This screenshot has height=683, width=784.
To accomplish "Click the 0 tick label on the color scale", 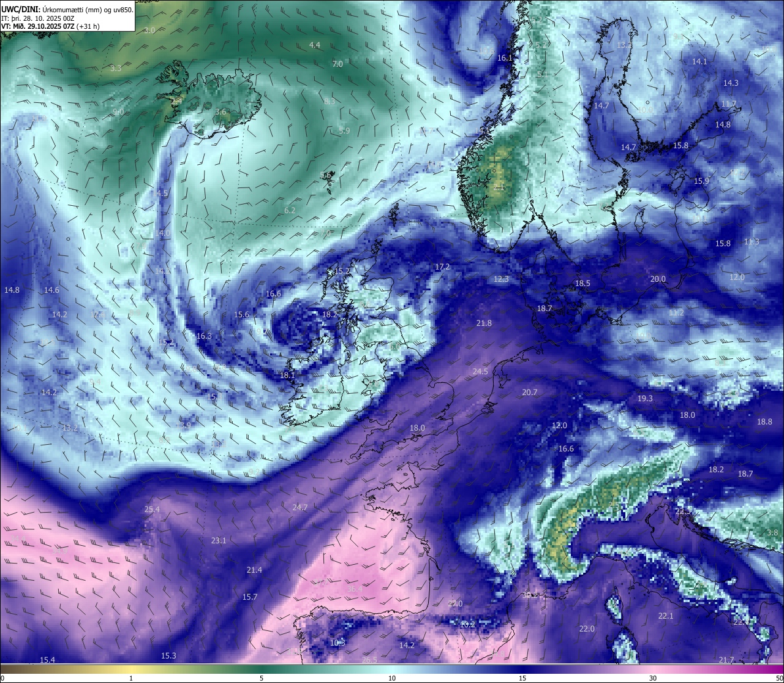I will (2, 678).
